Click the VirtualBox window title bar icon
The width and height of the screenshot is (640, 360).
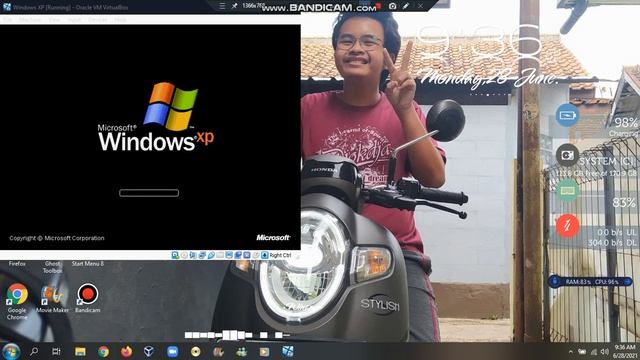coord(7,7)
